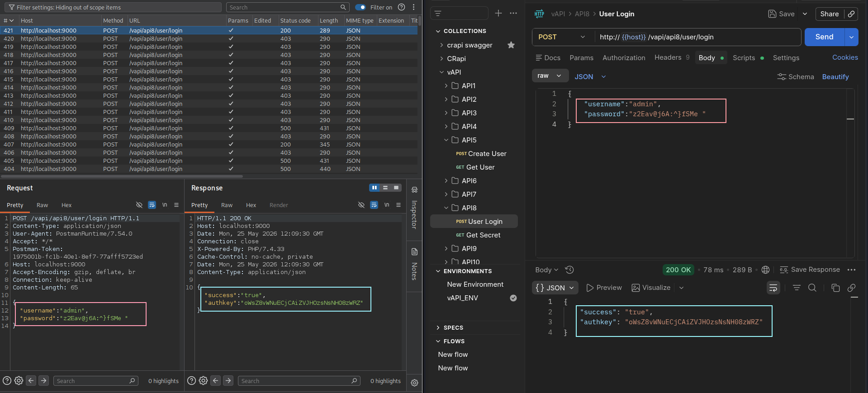Image resolution: width=868 pixels, height=393 pixels.
Task: Click the Share button
Action: pos(830,14)
